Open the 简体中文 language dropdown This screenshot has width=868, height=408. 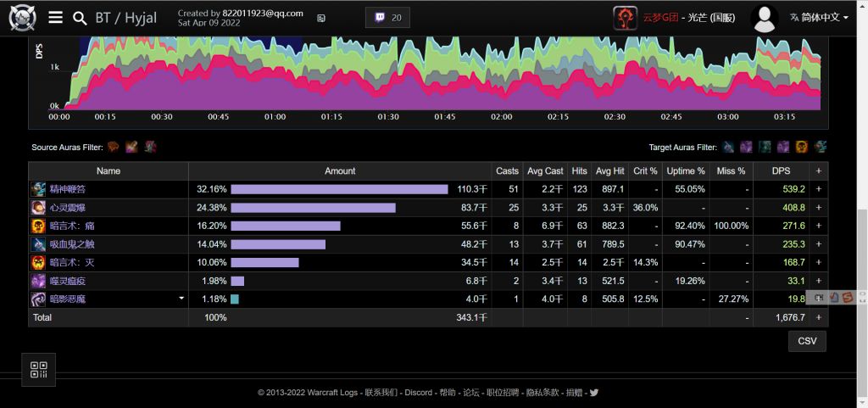[x=819, y=17]
